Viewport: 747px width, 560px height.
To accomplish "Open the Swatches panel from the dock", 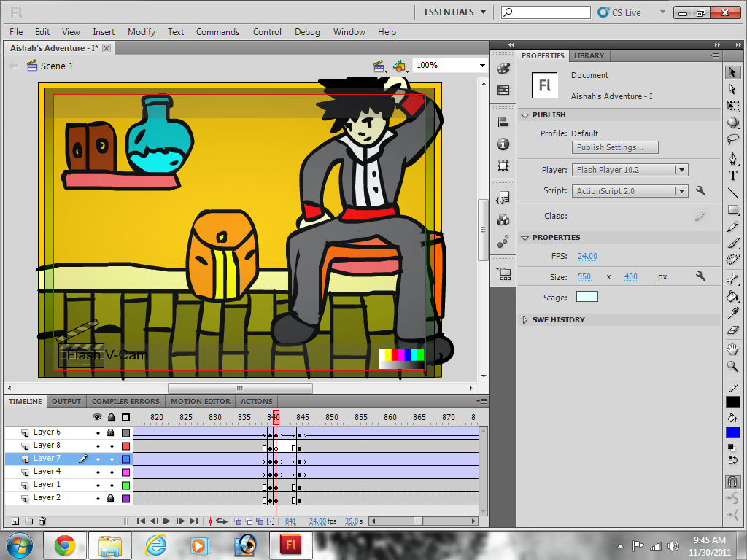I will [x=503, y=90].
